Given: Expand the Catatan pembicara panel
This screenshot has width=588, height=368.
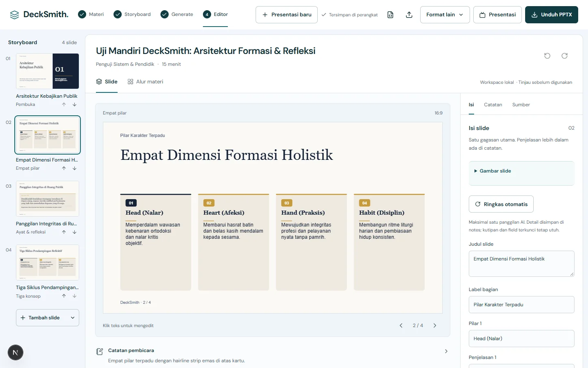Looking at the screenshot, I should (x=446, y=351).
